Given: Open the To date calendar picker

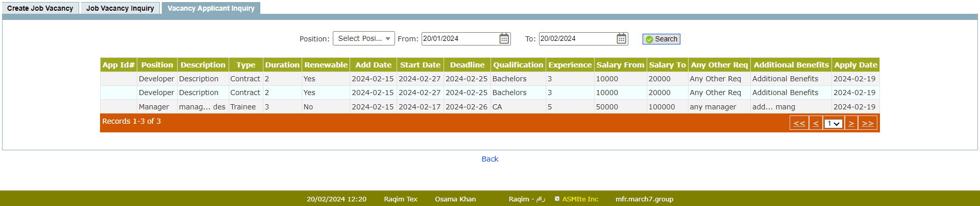Looking at the screenshot, I should pos(621,39).
